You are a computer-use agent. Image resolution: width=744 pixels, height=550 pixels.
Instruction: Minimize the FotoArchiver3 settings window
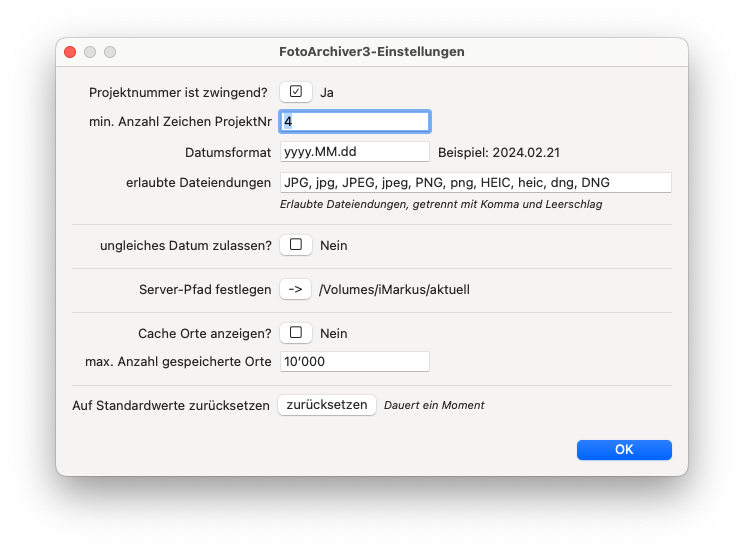click(90, 51)
